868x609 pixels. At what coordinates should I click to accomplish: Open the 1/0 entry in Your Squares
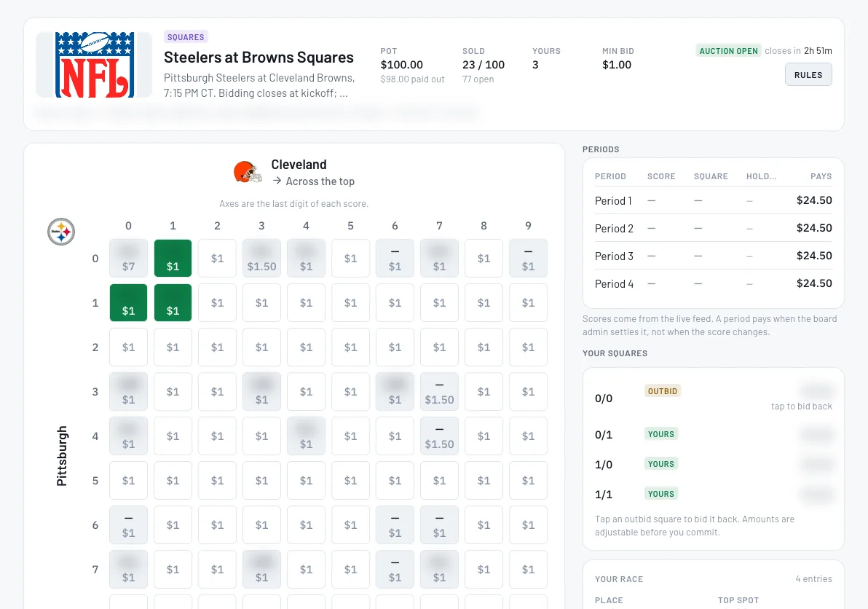(714, 465)
